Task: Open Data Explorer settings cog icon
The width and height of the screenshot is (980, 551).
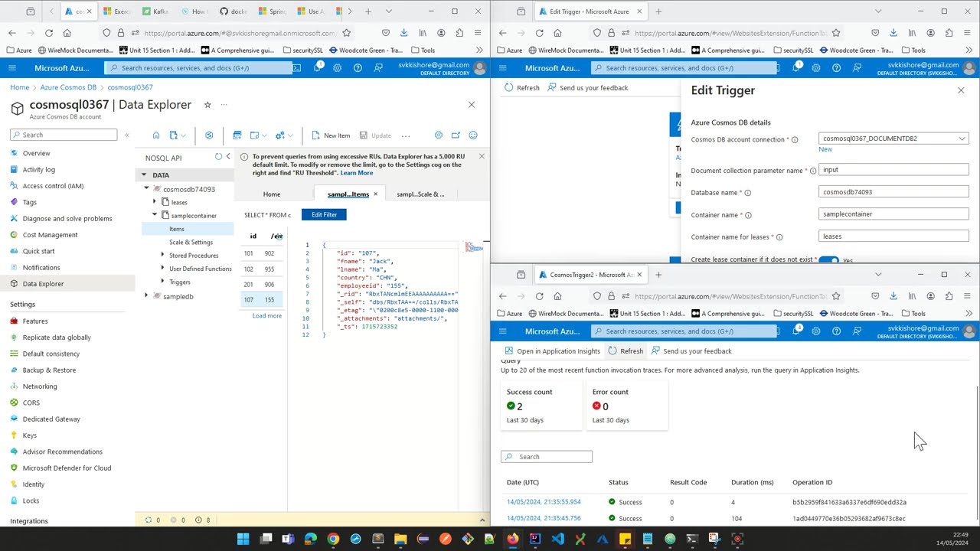Action: pyautogui.click(x=439, y=135)
